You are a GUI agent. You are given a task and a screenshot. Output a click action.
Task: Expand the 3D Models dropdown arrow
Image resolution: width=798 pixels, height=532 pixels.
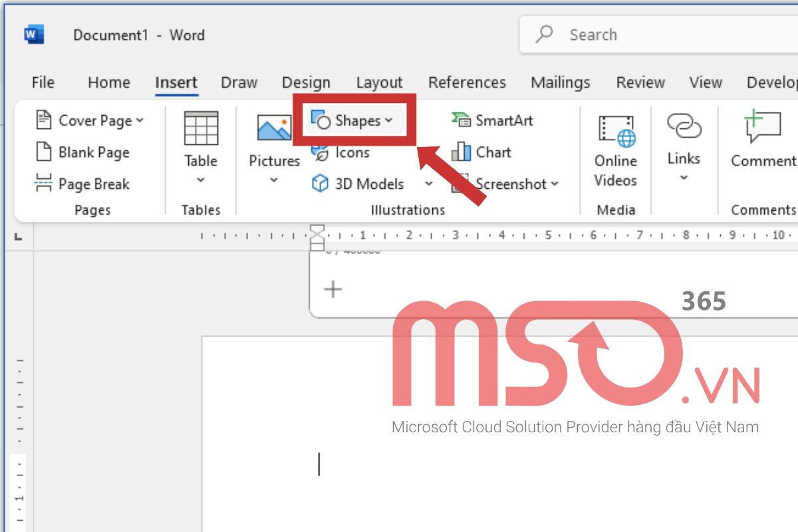point(429,184)
